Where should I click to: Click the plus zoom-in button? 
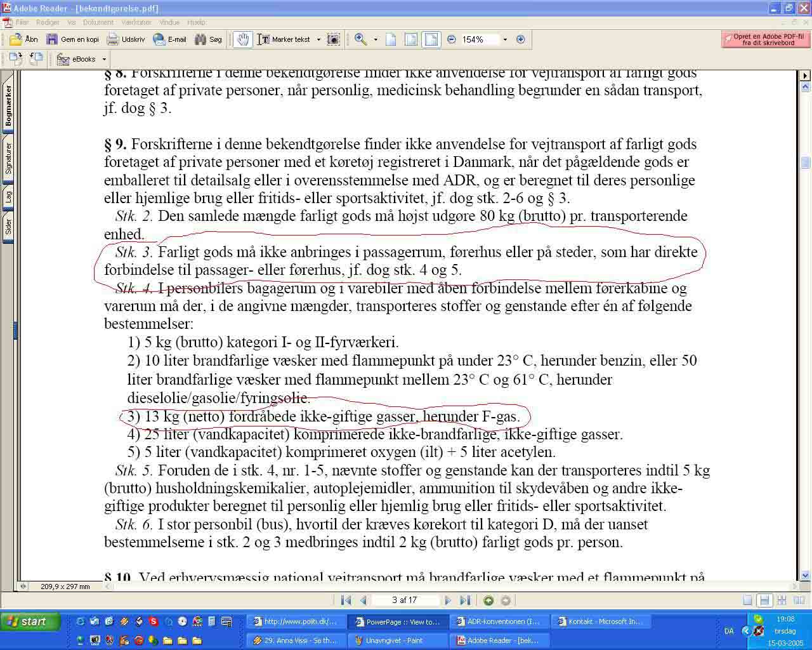click(x=521, y=39)
